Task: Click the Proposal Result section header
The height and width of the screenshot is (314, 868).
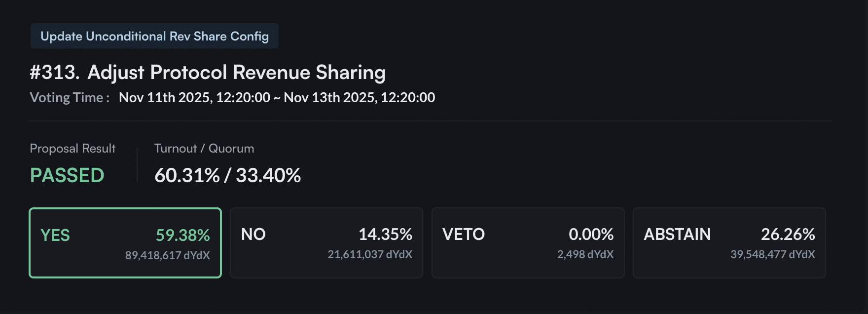Action: pos(72,148)
